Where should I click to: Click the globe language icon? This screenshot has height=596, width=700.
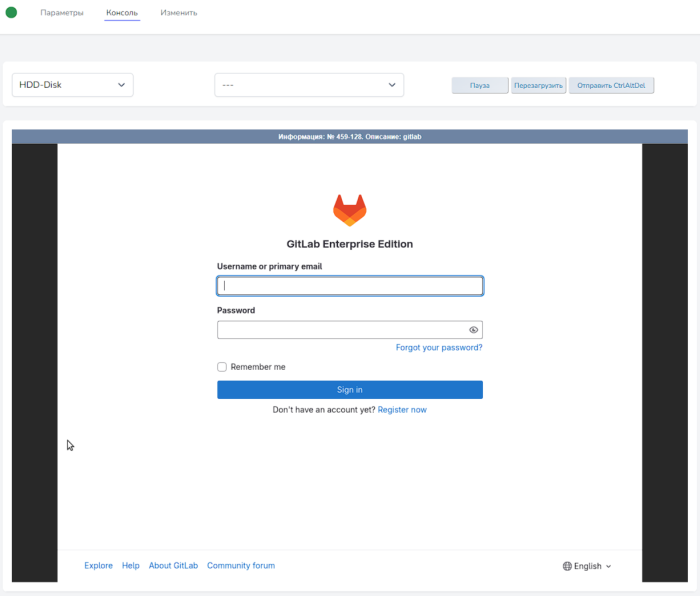(567, 566)
